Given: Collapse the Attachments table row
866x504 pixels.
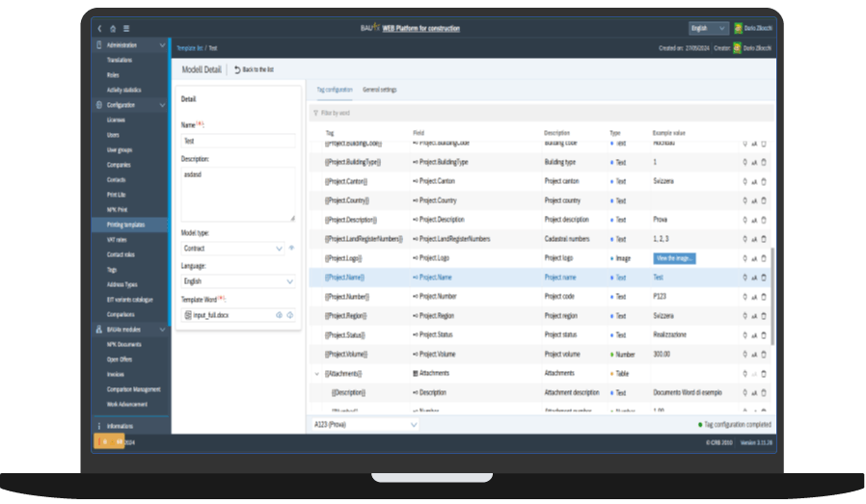Looking at the screenshot, I should (317, 373).
